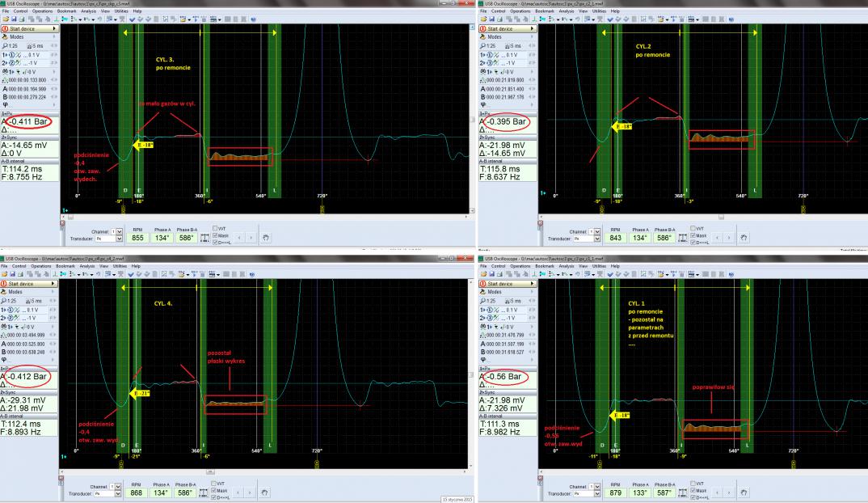
Task: Toggle the Mask checkbox in the CYL.2 window
Action: [692, 235]
